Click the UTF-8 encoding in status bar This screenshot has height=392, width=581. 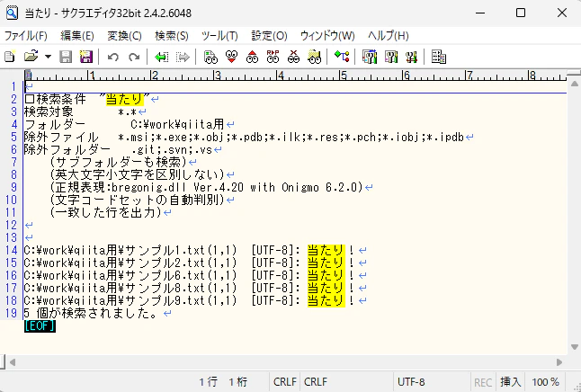[x=411, y=382]
